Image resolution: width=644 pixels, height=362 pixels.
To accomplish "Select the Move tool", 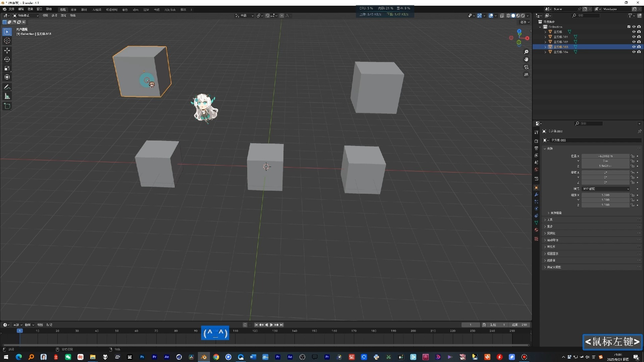I will pyautogui.click(x=7, y=51).
